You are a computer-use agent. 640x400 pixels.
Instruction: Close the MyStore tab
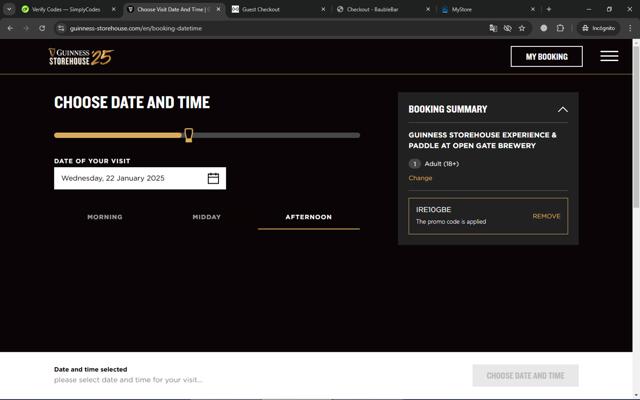[533, 9]
